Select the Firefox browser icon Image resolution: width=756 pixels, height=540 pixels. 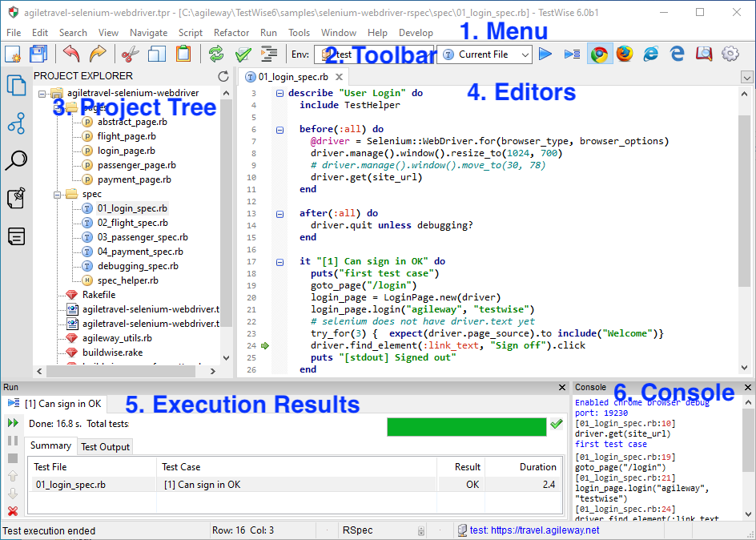(x=625, y=54)
